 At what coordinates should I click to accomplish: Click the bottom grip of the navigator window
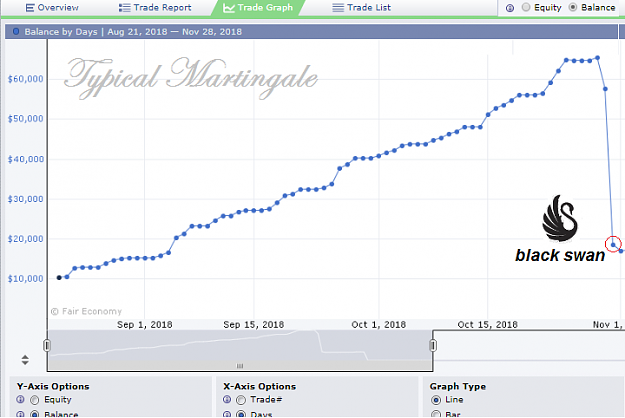(240, 366)
